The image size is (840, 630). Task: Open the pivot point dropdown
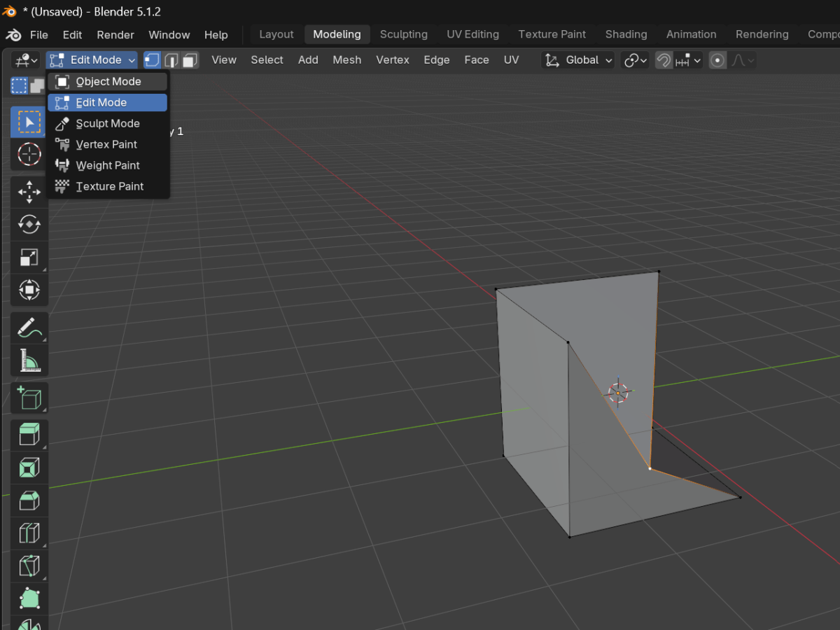click(x=635, y=60)
